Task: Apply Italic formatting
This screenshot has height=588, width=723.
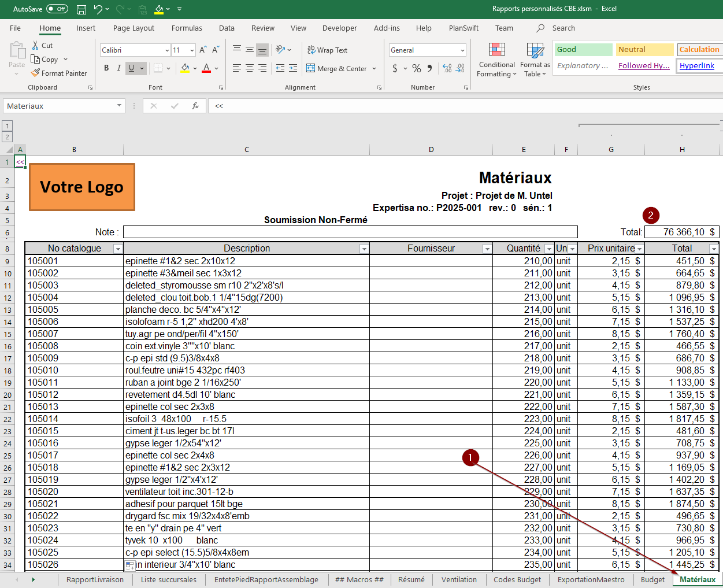Action: [119, 68]
